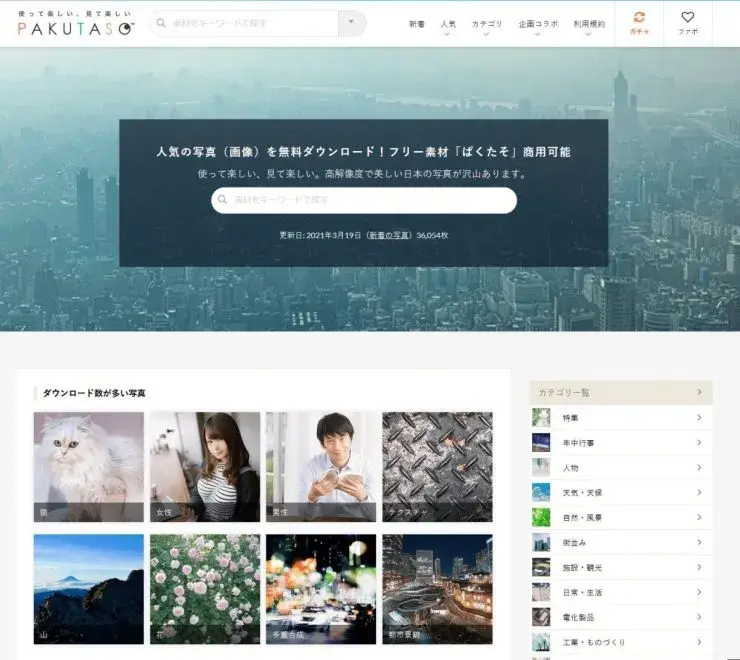Open the 新着 menu item
Screen dimensions: 740x660
(417, 24)
